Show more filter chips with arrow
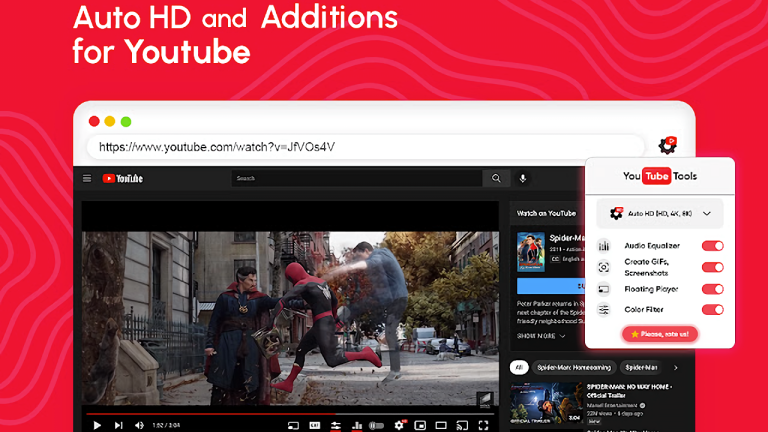 pyautogui.click(x=675, y=367)
